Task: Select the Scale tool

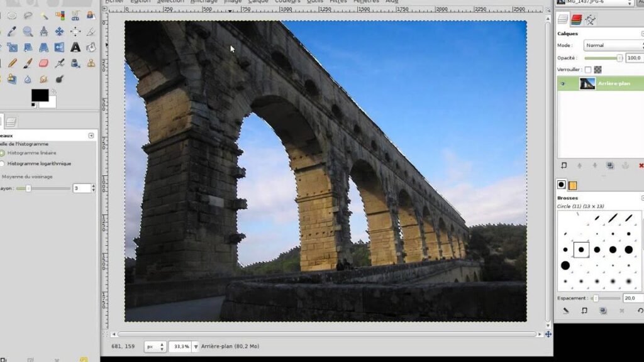Action: pyautogui.click(x=12, y=47)
